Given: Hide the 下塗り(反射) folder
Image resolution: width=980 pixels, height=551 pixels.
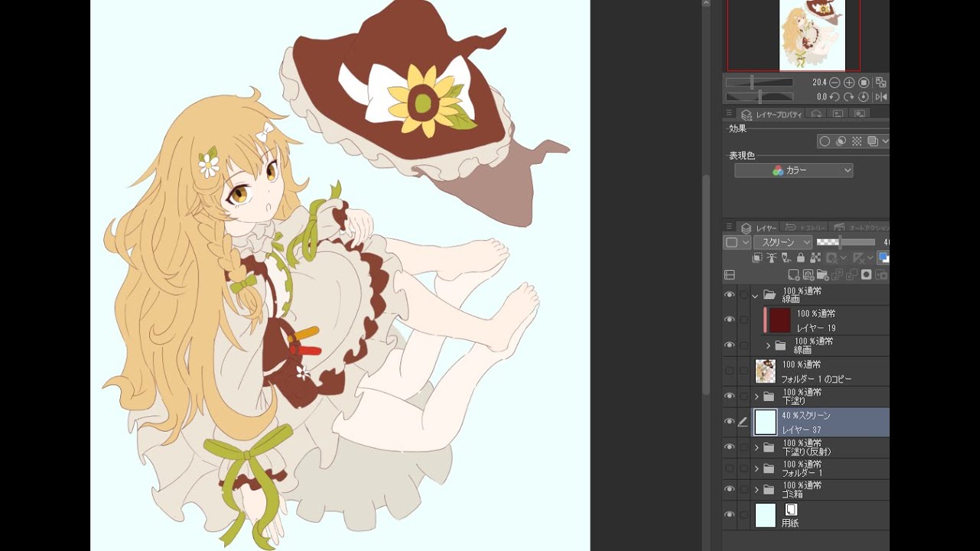Looking at the screenshot, I should pos(730,447).
